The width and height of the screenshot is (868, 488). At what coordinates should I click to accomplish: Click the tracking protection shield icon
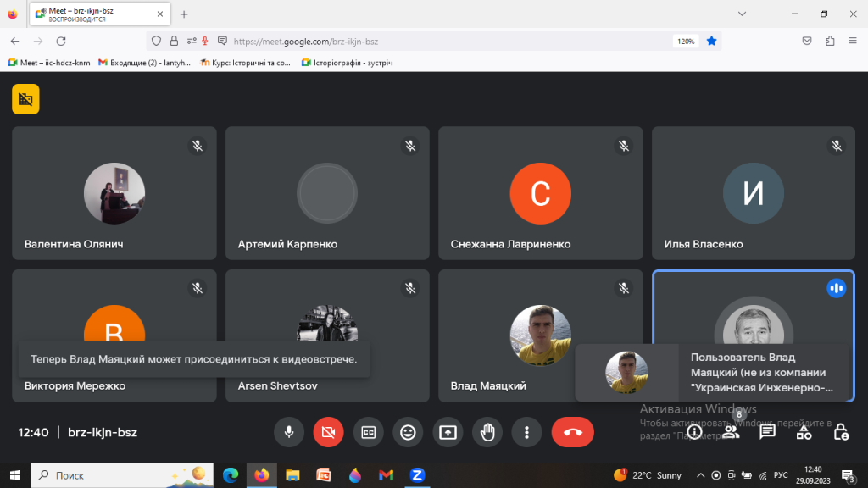156,41
